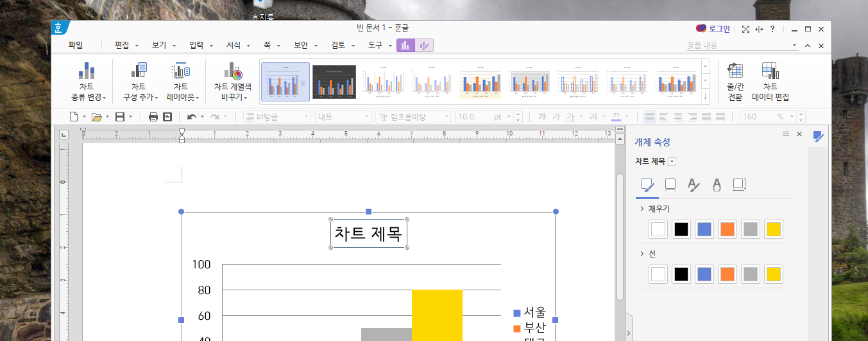Click the 로그인 login button
The height and width of the screenshot is (341, 868).
[713, 29]
